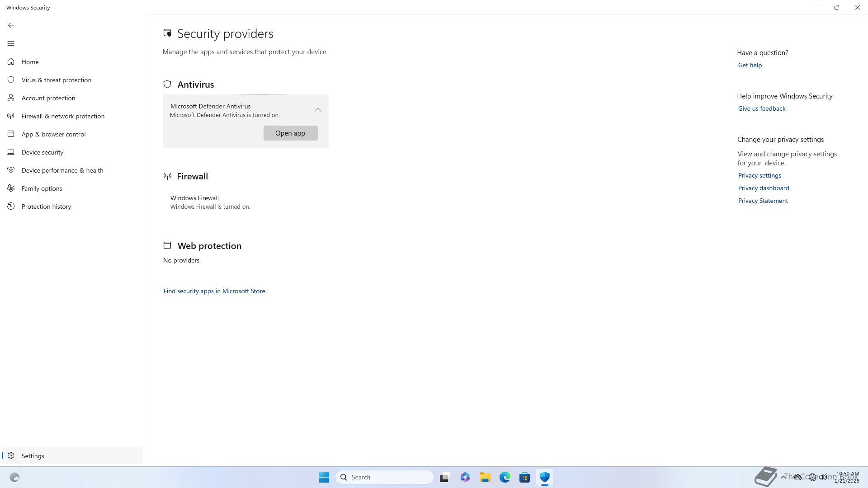Image resolution: width=868 pixels, height=488 pixels.
Task: Click the taskbar Search box
Action: tap(385, 477)
